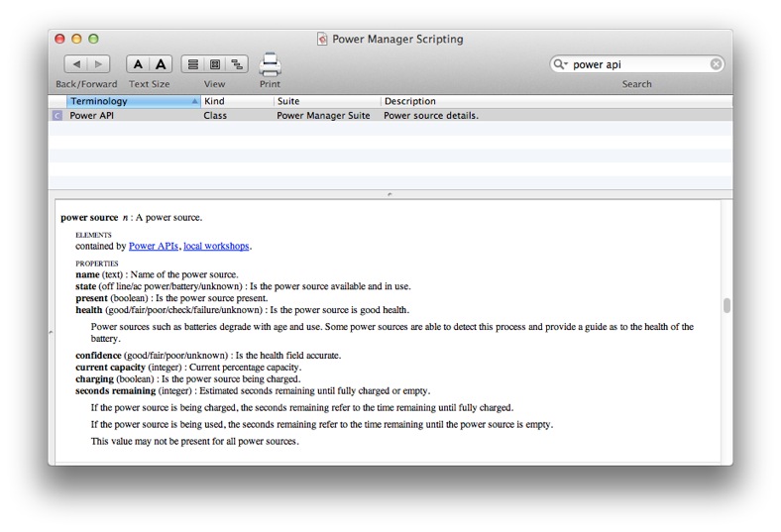Clear the search field text
The height and width of the screenshot is (532, 781).
click(716, 64)
